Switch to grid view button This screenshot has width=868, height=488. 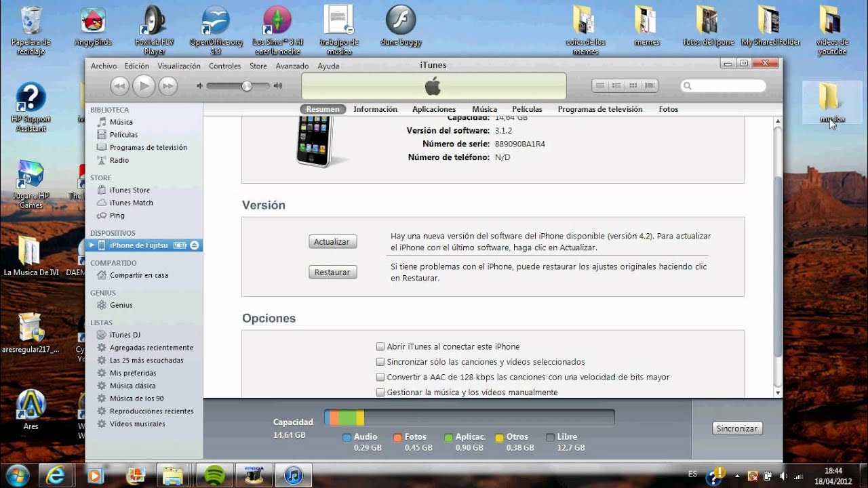tap(633, 86)
